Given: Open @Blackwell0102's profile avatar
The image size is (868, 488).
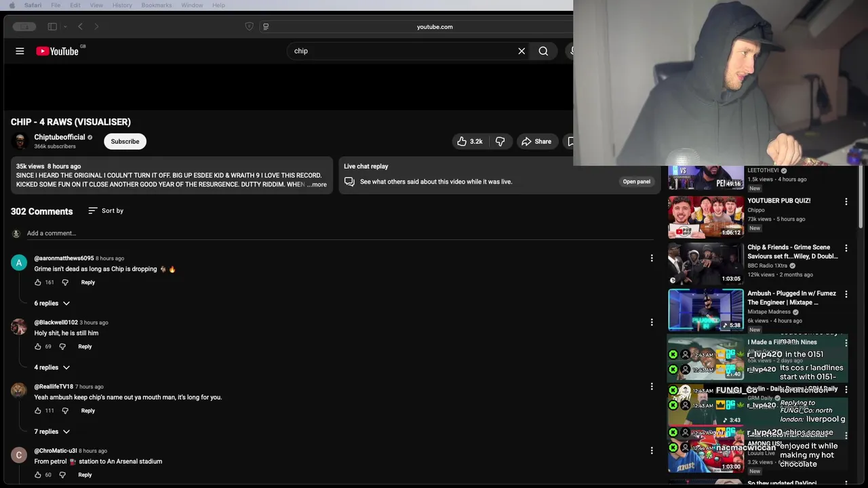Looking at the screenshot, I should [x=19, y=327].
